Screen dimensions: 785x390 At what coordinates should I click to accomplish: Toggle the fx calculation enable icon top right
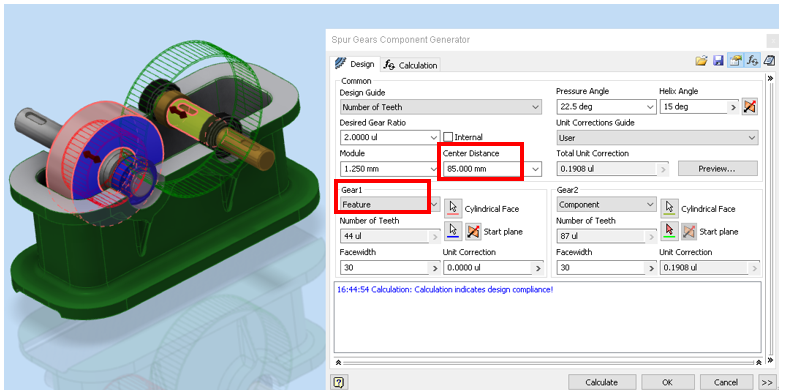tap(752, 61)
